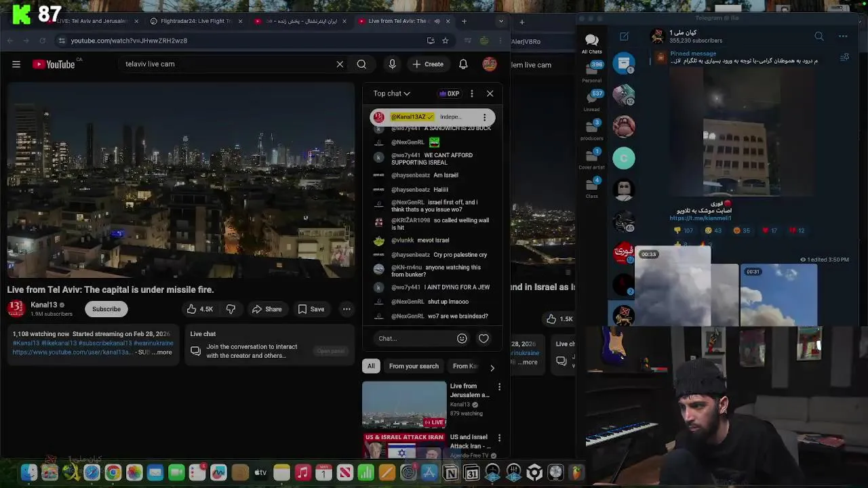This screenshot has height=488, width=868.
Task: Click the Share button
Action: (x=267, y=309)
